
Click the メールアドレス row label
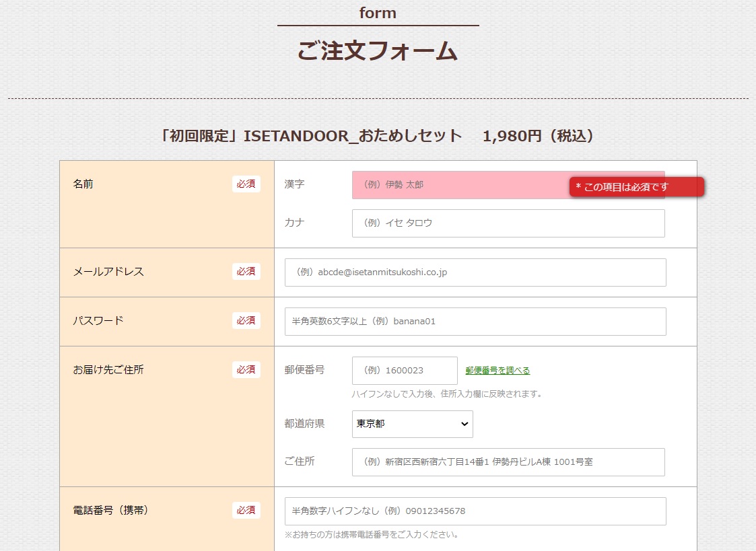[108, 272]
